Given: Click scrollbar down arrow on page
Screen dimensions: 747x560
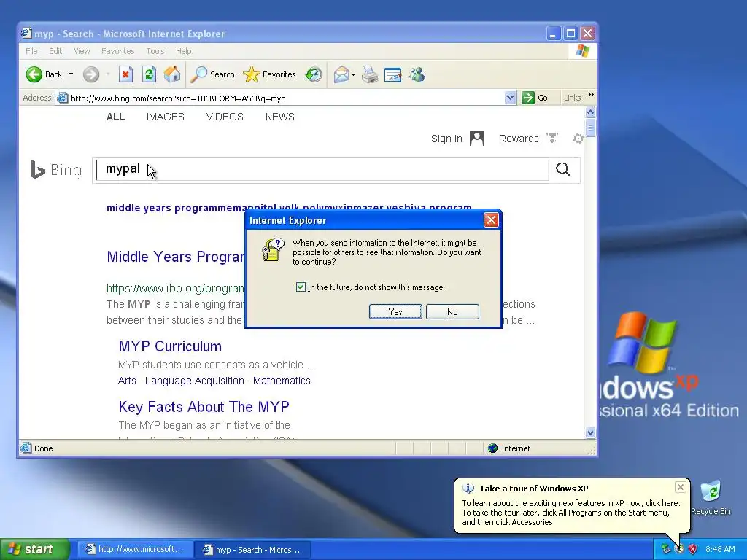Looking at the screenshot, I should coord(590,432).
